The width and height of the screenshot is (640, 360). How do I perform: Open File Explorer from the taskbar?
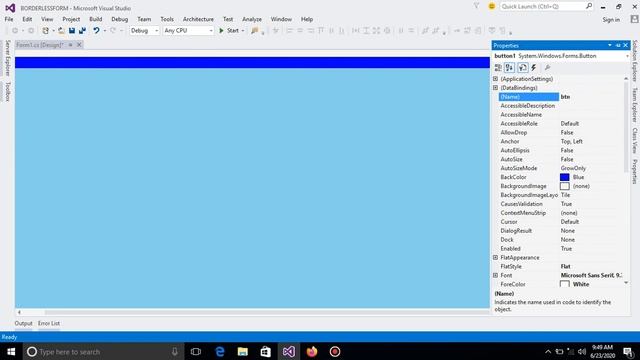243,351
